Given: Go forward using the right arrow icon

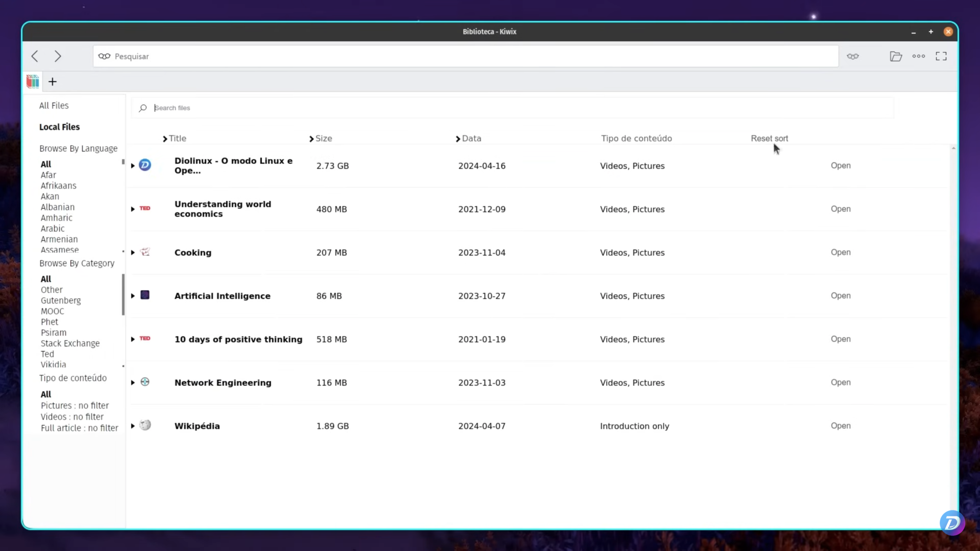Looking at the screenshot, I should [x=58, y=56].
